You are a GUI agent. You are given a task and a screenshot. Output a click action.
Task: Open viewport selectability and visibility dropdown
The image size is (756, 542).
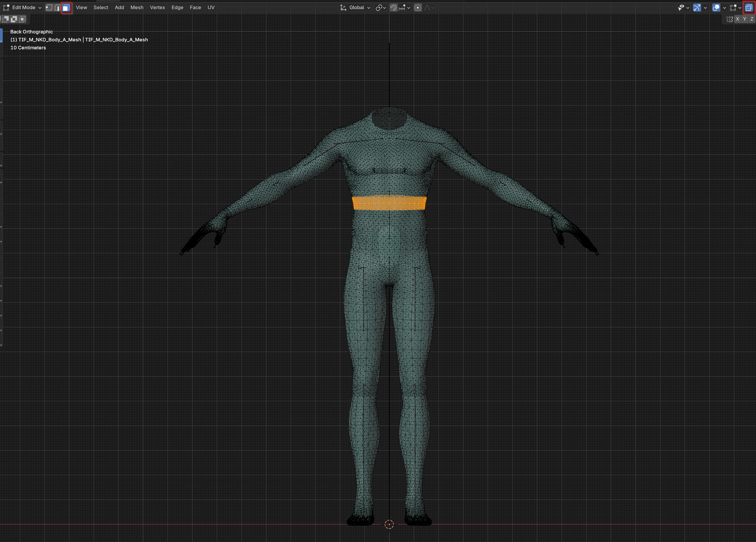tap(683, 7)
